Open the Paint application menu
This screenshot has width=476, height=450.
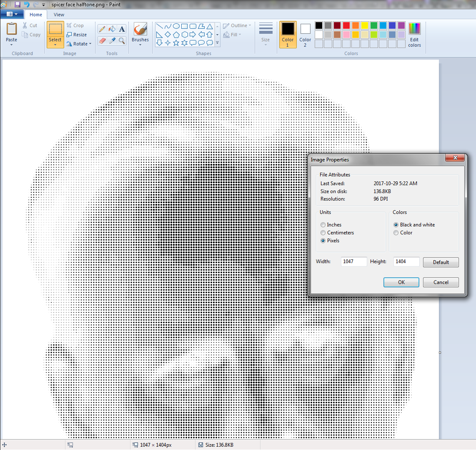pyautogui.click(x=12, y=14)
